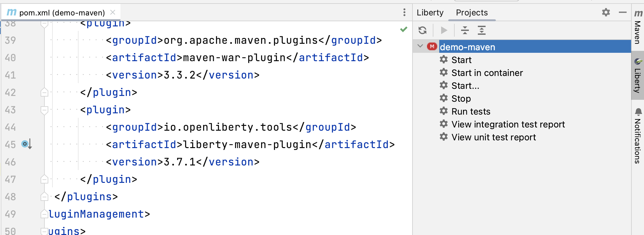Click the io.openliberty.tools groupId text
This screenshot has height=235, width=644.
click(x=228, y=127)
